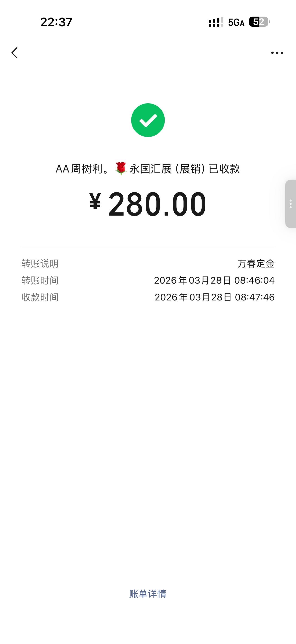Tap the cellular signal bars icon
The image size is (296, 644).
point(216,22)
